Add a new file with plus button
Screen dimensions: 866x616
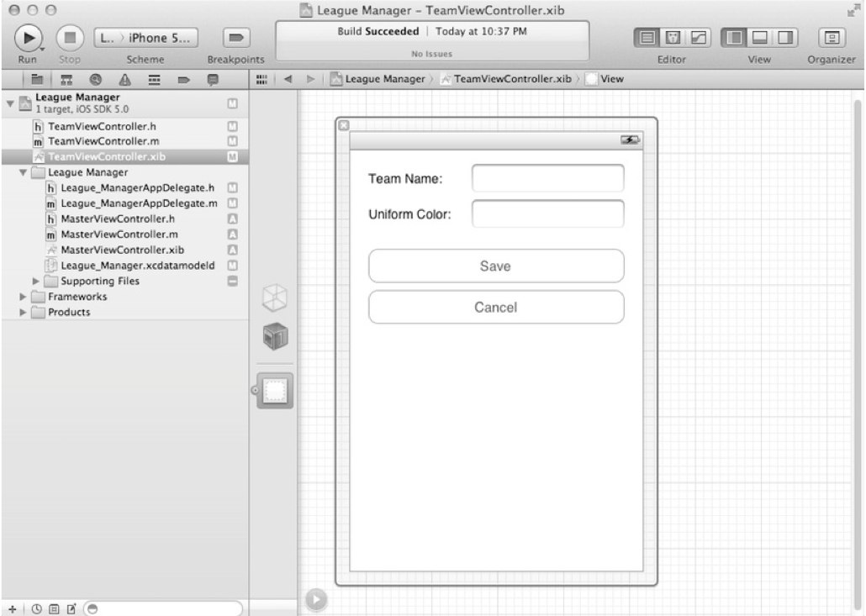12,608
